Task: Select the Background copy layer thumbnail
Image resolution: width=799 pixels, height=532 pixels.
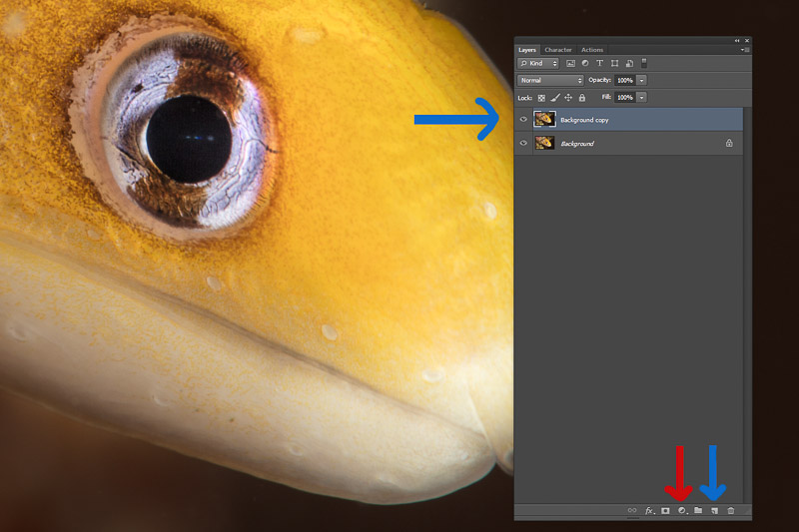Action: point(544,120)
